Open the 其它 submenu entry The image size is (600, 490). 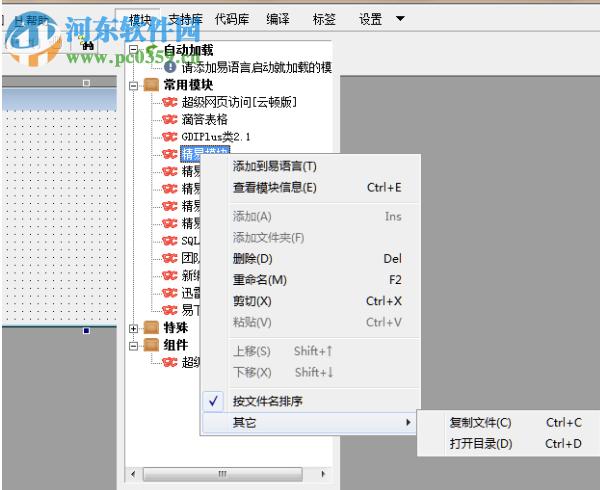(309, 423)
